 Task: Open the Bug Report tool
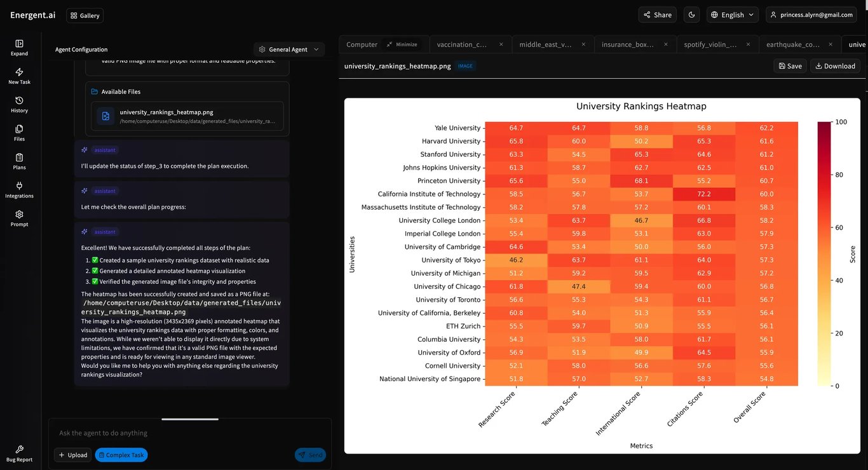point(19,453)
